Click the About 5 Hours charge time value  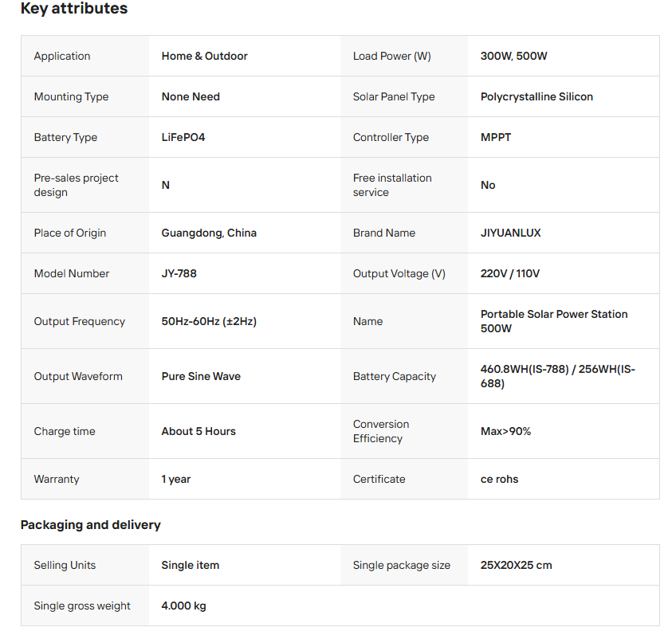[x=198, y=431]
